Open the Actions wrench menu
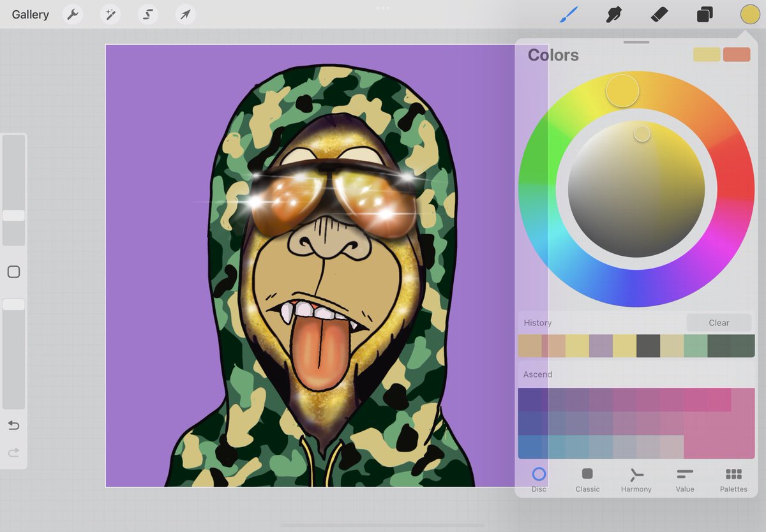The width and height of the screenshot is (766, 532). click(x=73, y=14)
